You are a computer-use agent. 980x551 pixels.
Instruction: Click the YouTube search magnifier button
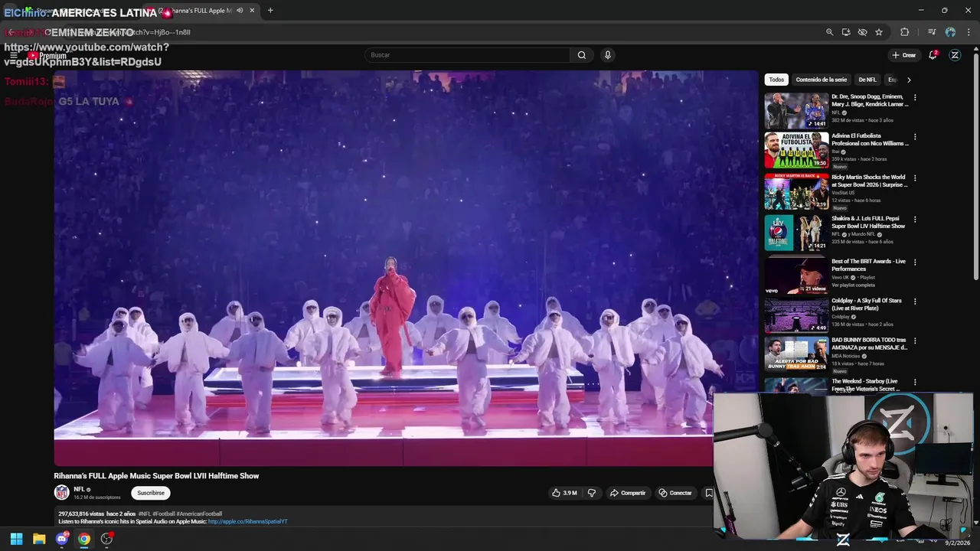[x=582, y=55]
